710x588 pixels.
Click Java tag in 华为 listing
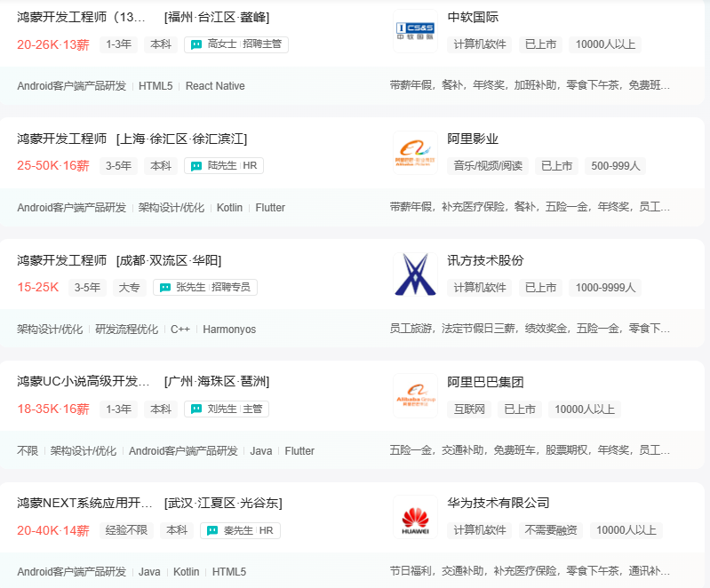[149, 572]
